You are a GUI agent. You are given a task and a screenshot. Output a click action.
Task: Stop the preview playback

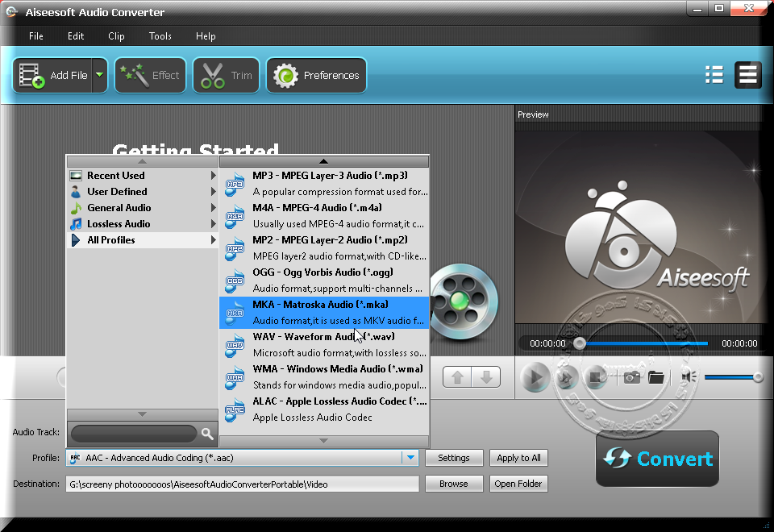(596, 377)
